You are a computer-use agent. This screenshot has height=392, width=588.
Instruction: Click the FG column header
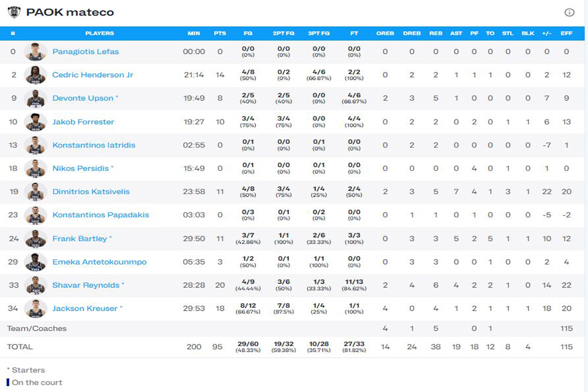248,34
